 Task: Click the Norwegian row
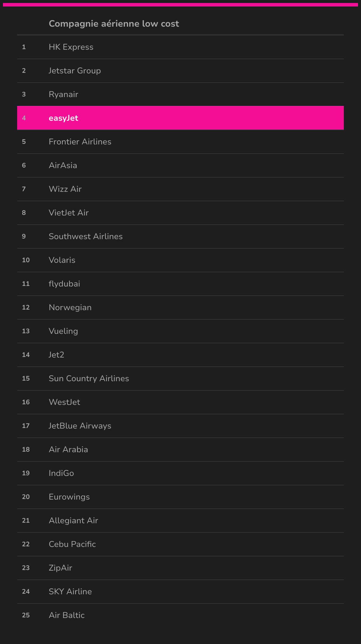point(180,307)
